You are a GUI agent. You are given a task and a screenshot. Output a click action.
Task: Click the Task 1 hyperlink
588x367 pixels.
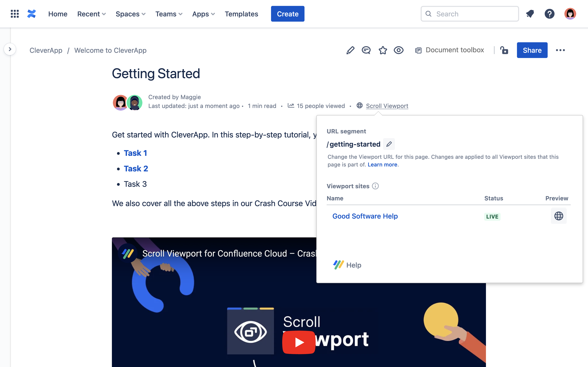(x=136, y=153)
